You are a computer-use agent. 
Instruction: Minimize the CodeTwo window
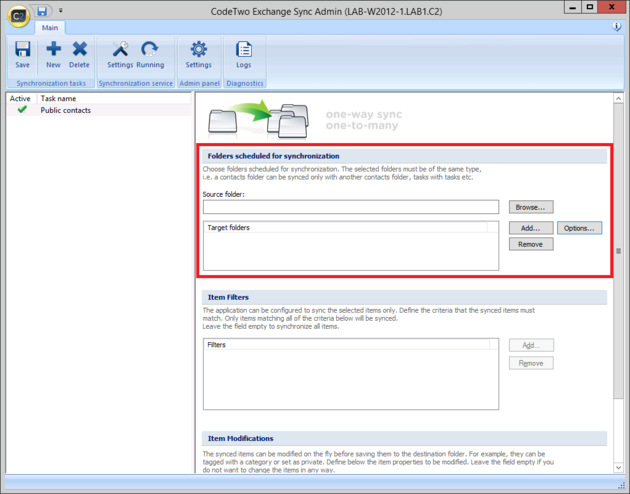pyautogui.click(x=573, y=7)
